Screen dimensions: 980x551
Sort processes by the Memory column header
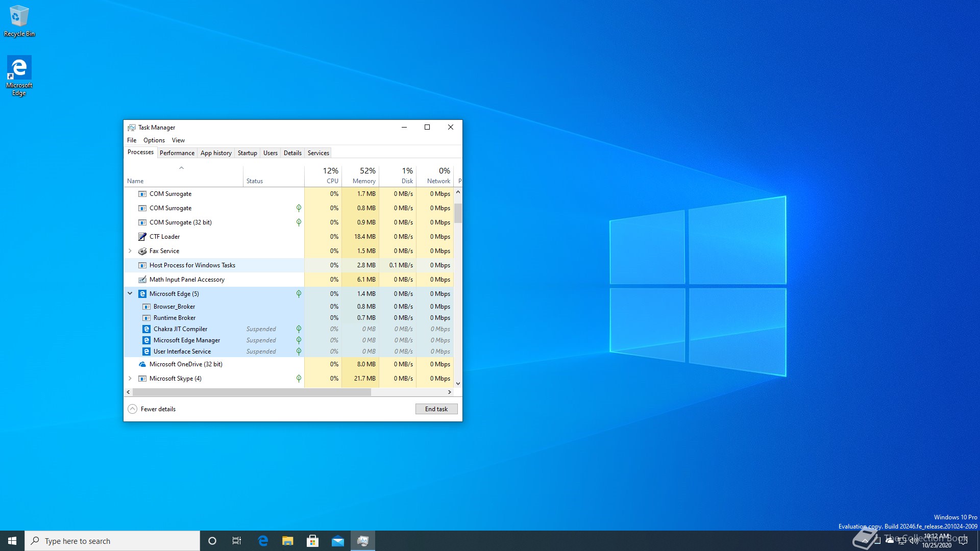360,176
